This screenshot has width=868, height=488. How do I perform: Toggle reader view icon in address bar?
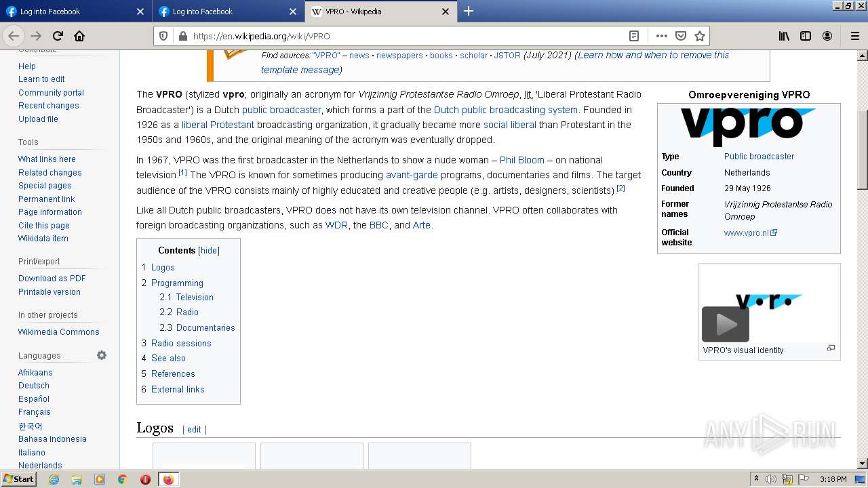(634, 36)
